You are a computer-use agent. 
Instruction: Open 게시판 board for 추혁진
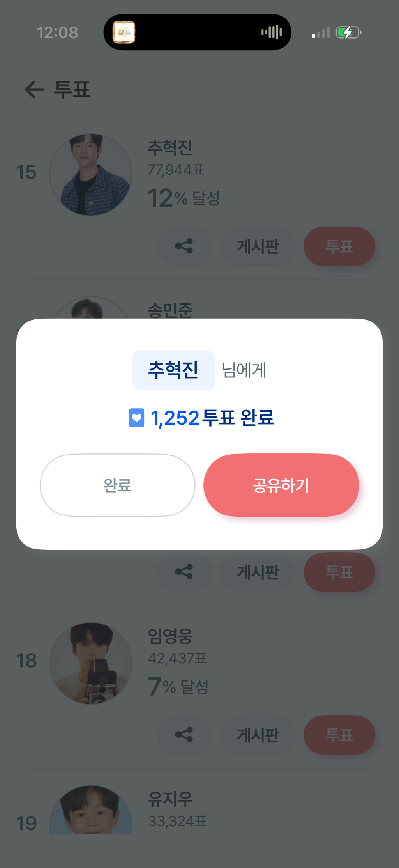(258, 246)
